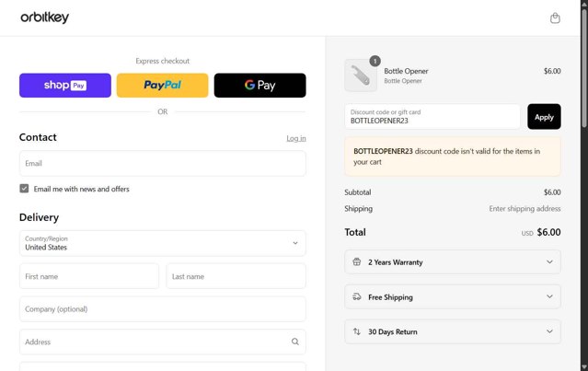Click the Orbitkey logo
The height and width of the screenshot is (371, 588).
coord(44,17)
